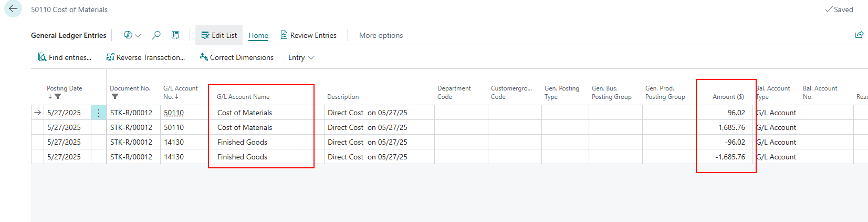Expand the Entry dropdown menu
The image size is (868, 222).
[x=301, y=57]
